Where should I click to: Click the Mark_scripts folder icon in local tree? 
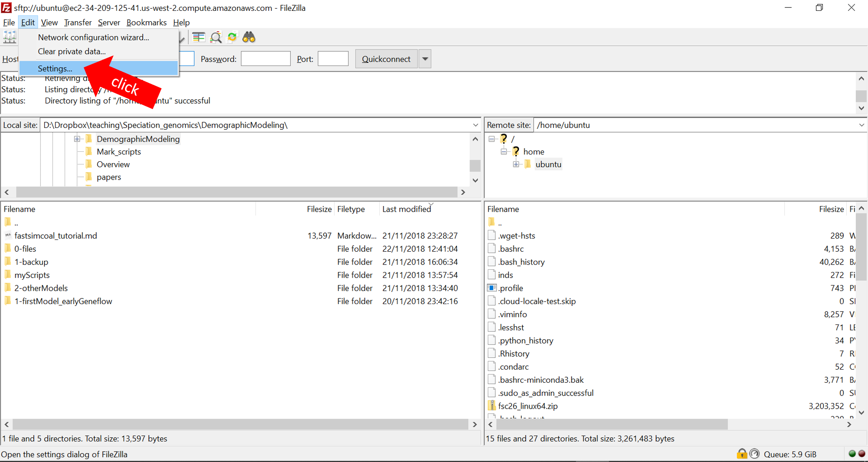pyautogui.click(x=89, y=151)
